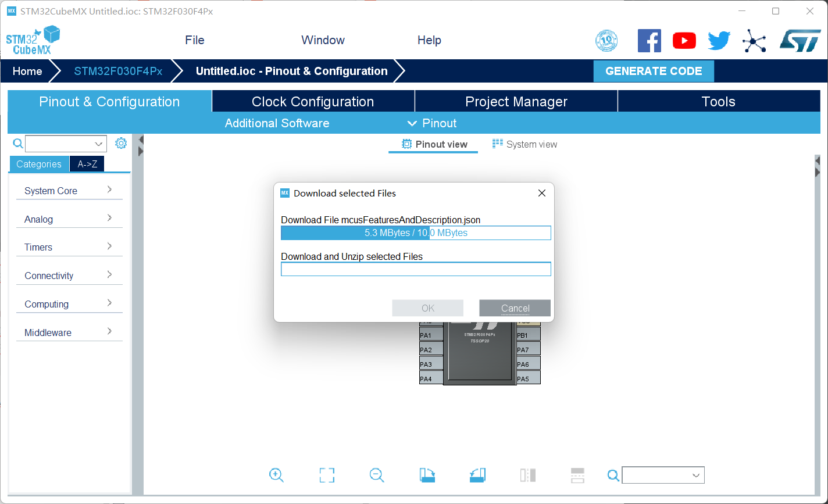Click pin PA2 on chip
The height and width of the screenshot is (504, 828).
click(x=431, y=349)
